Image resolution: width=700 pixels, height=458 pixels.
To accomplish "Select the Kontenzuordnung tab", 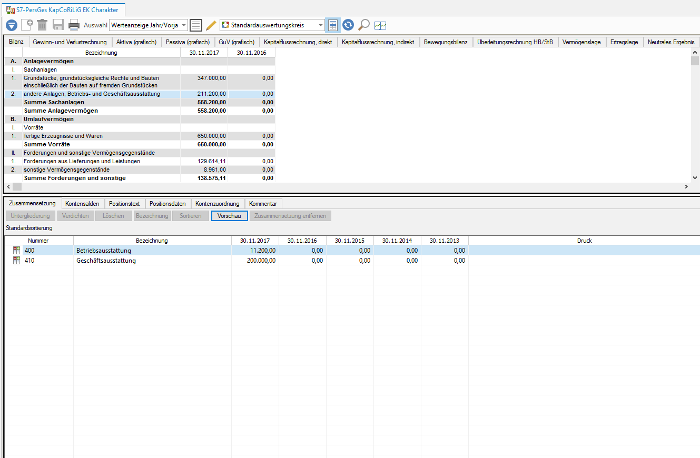I will [x=217, y=204].
